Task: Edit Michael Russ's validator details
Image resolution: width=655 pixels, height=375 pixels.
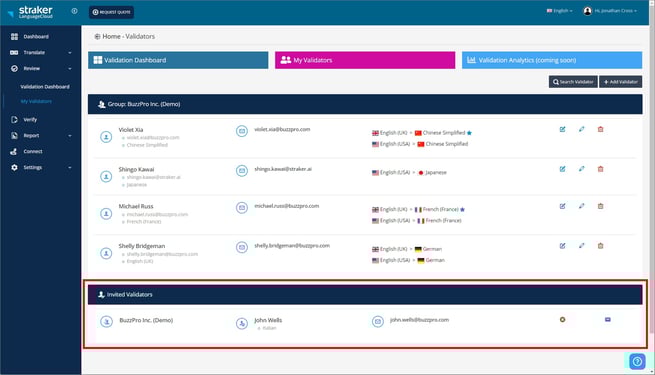Action: click(562, 206)
